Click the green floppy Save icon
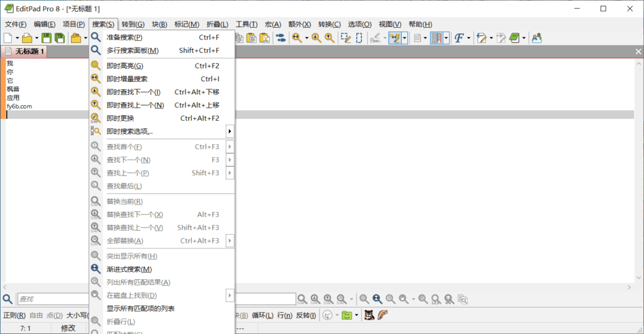The image size is (644, 334). tap(46, 38)
